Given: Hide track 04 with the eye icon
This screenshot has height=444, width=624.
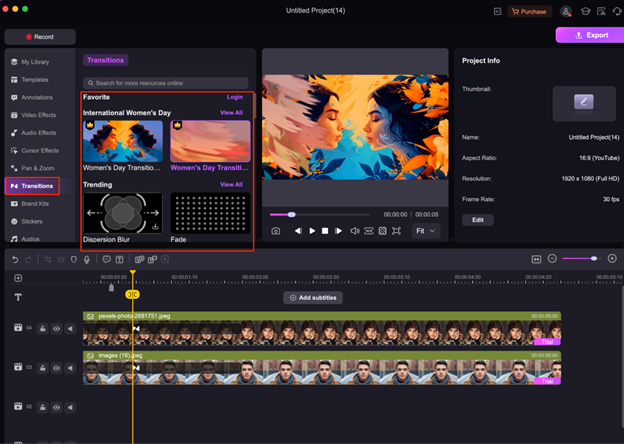Looking at the screenshot, I should (x=57, y=329).
